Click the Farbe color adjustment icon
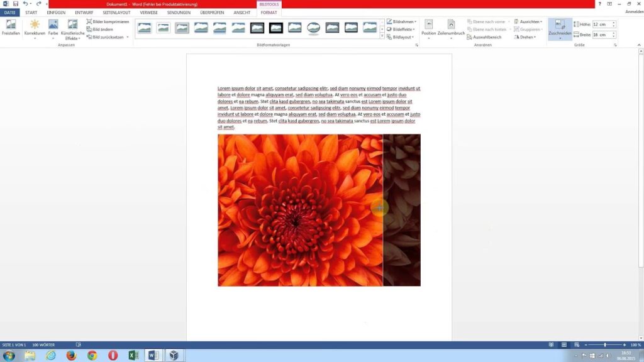This screenshot has height=362, width=644. click(x=53, y=27)
